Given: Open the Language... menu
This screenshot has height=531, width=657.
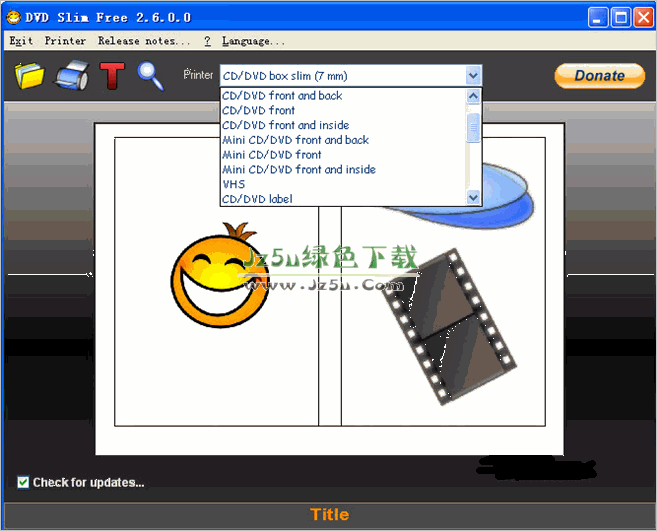Looking at the screenshot, I should click(253, 41).
